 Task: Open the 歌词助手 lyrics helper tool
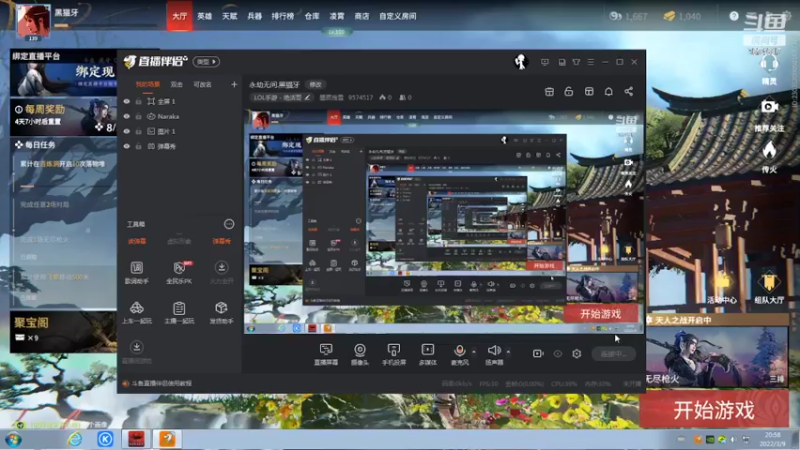pos(136,272)
